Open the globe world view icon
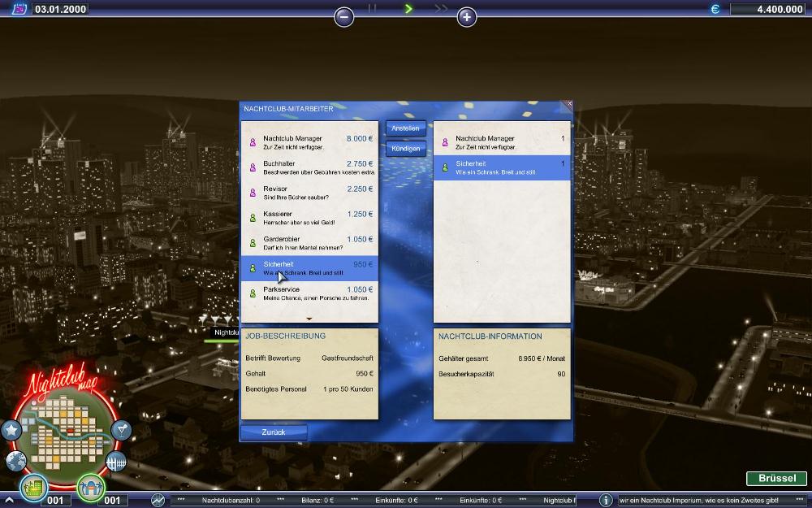 tap(16, 461)
